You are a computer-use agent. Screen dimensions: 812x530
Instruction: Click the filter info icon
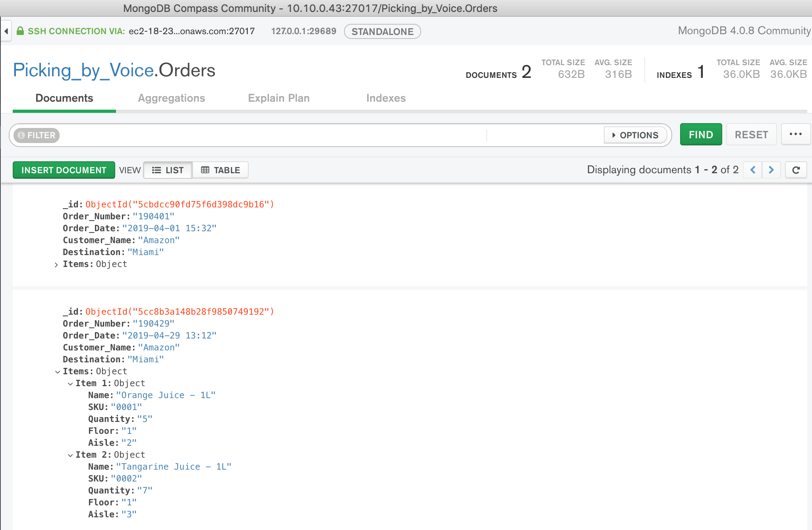21,135
